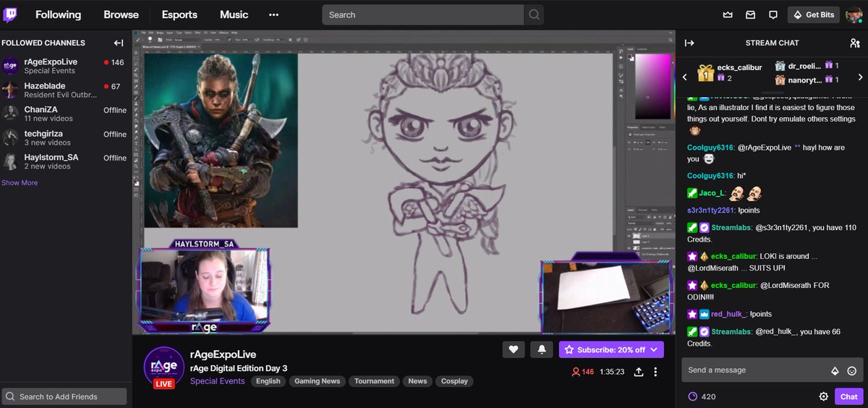Screen dimensions: 868x408
Task: Click the Show More link
Action: tap(20, 183)
